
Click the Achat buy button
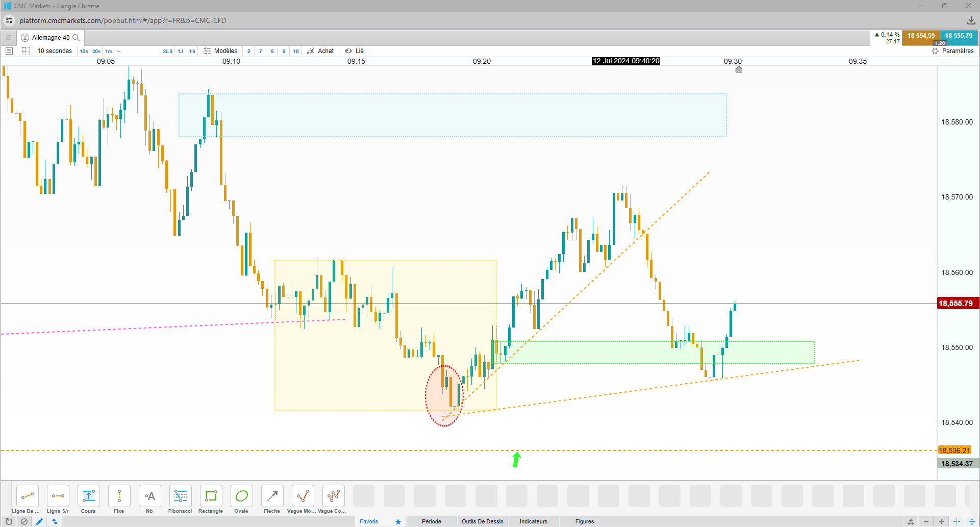(320, 51)
